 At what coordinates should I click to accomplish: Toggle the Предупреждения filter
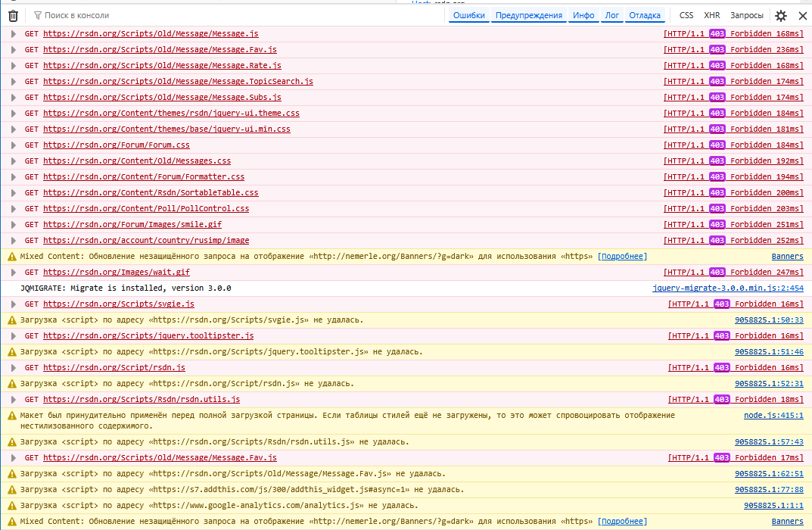529,15
